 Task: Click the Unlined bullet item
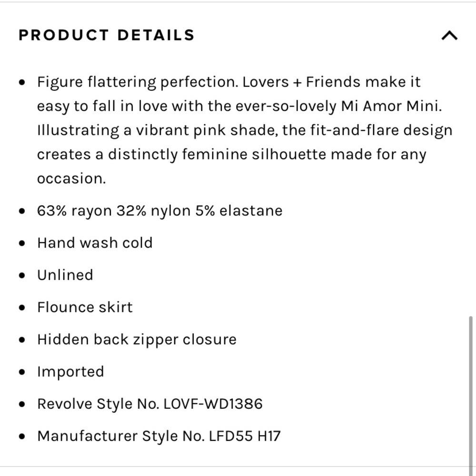tap(65, 275)
